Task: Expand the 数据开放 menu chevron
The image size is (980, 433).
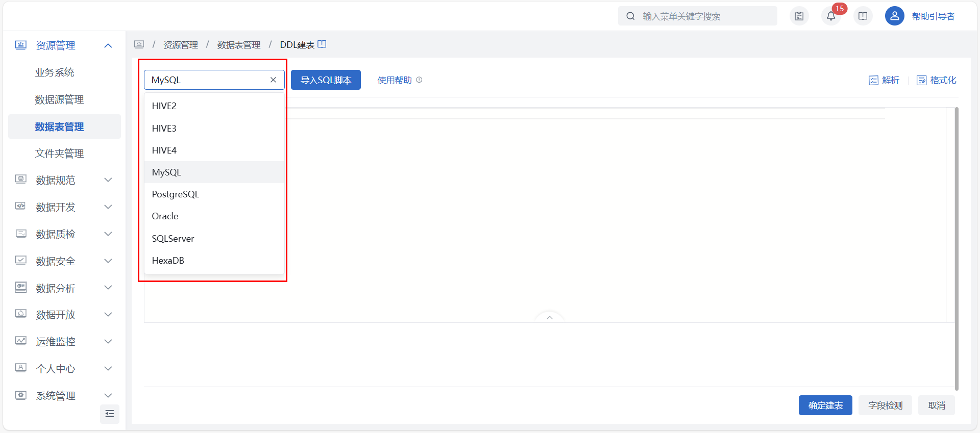Action: pos(108,314)
